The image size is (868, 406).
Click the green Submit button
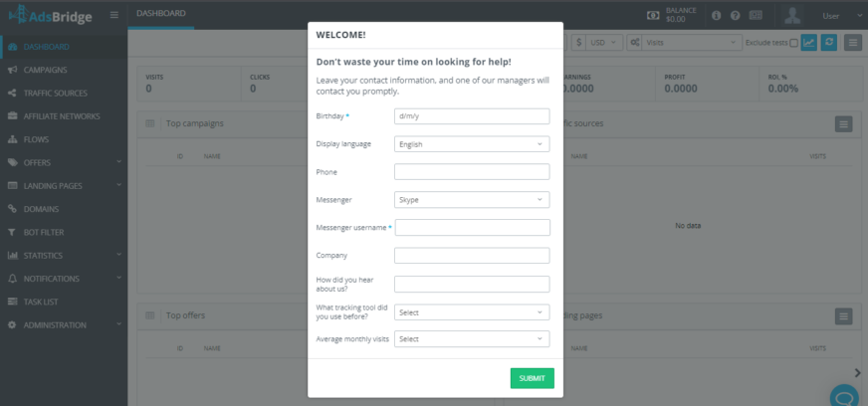pyautogui.click(x=532, y=378)
